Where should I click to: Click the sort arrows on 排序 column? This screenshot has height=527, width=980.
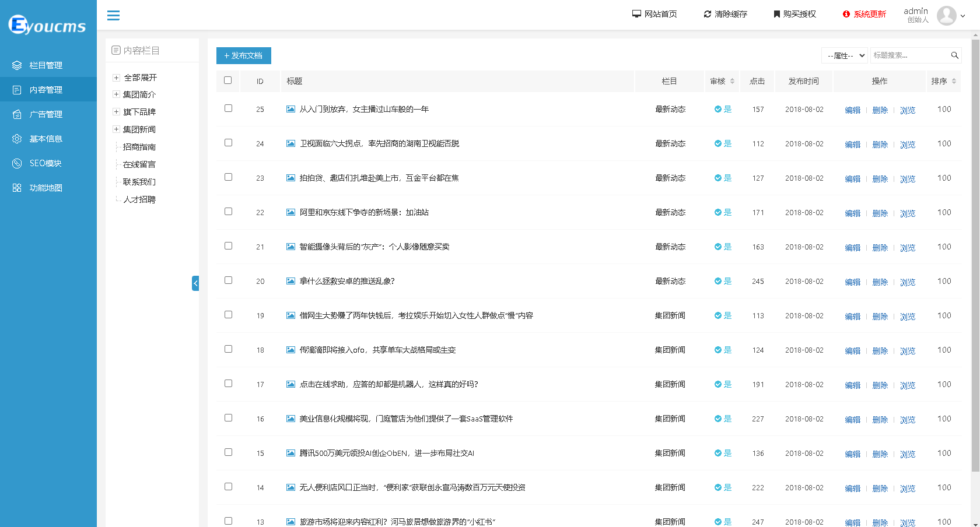point(954,81)
